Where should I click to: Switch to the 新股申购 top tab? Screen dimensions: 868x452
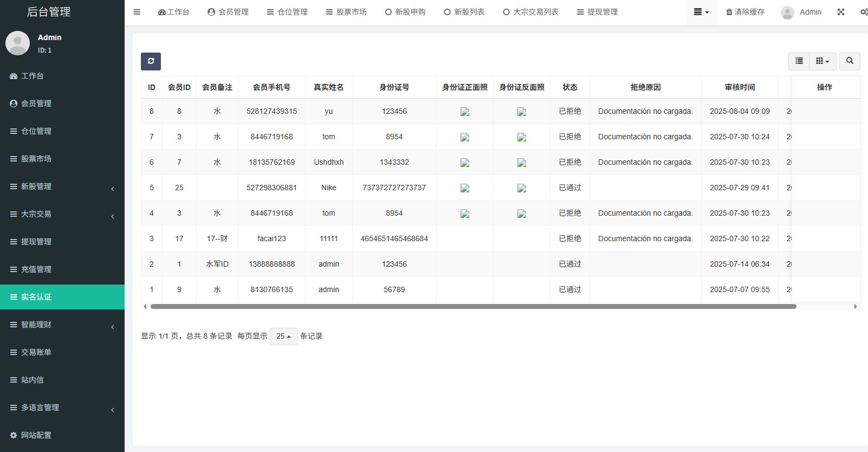[405, 12]
